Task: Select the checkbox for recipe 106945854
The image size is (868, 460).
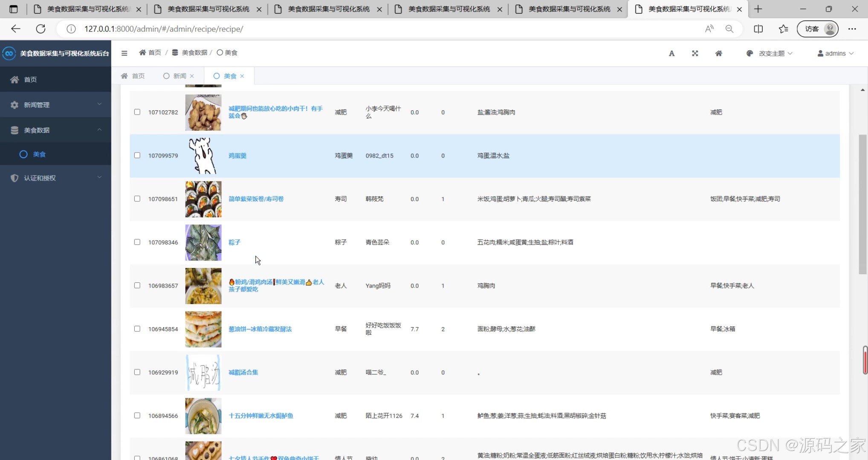Action: point(137,328)
